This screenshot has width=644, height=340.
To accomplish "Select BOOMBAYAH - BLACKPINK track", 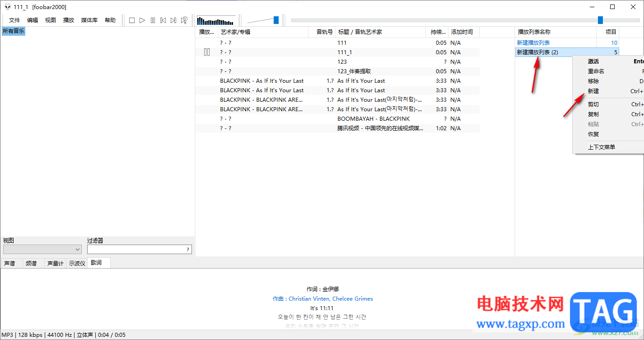I will (337, 119).
